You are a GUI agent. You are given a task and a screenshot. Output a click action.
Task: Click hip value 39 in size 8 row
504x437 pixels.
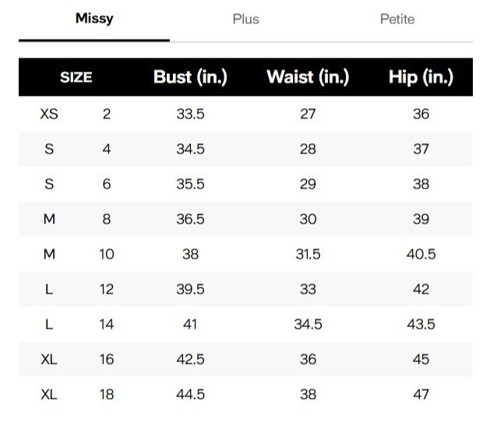tap(421, 219)
